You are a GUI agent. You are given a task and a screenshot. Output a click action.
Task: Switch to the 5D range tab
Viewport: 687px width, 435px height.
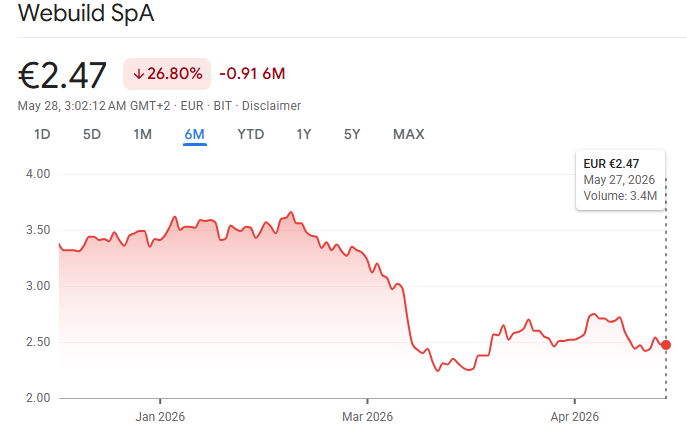point(92,134)
